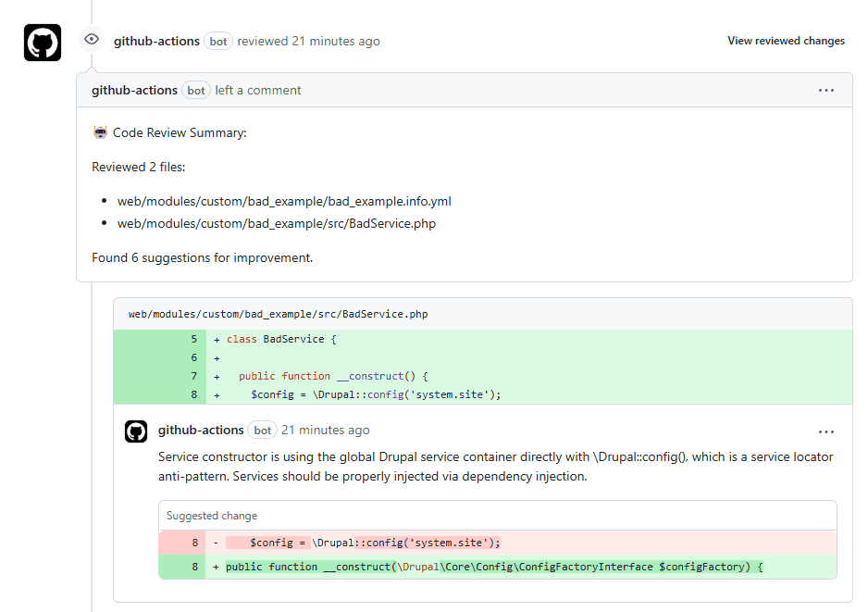Click github-actions name in inline comment
The width and height of the screenshot is (868, 612).
201,431
